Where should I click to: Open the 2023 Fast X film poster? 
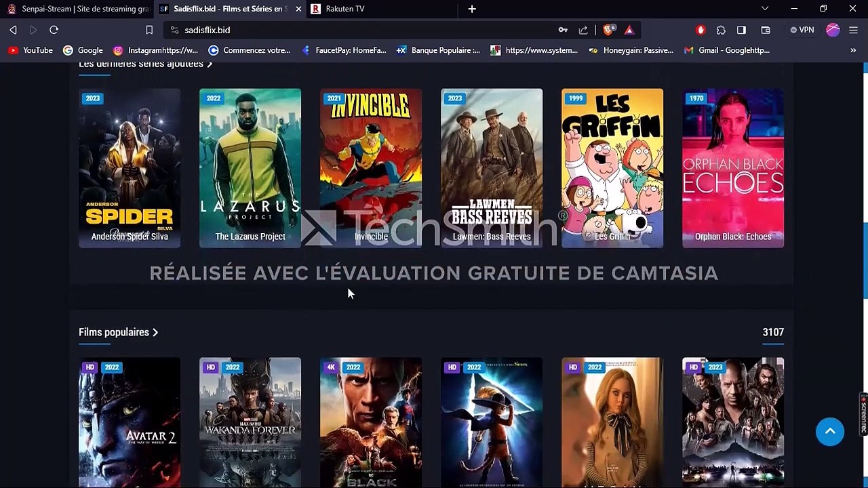(x=733, y=422)
